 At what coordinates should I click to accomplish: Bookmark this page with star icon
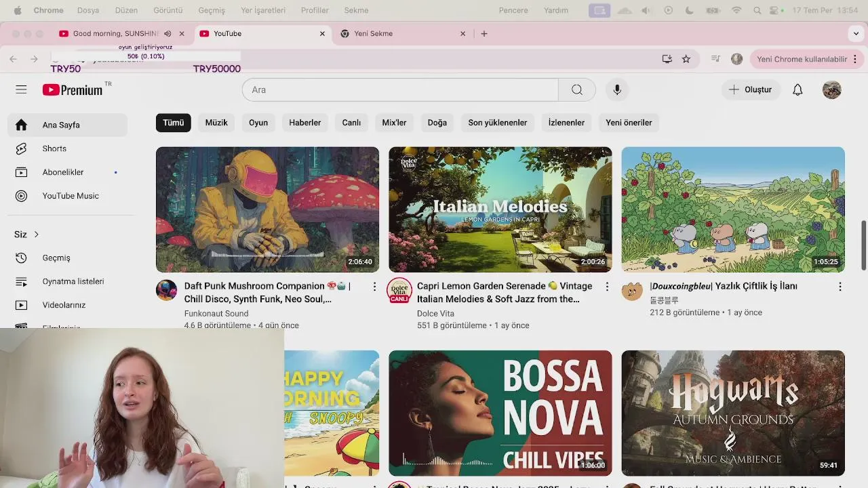coord(686,59)
